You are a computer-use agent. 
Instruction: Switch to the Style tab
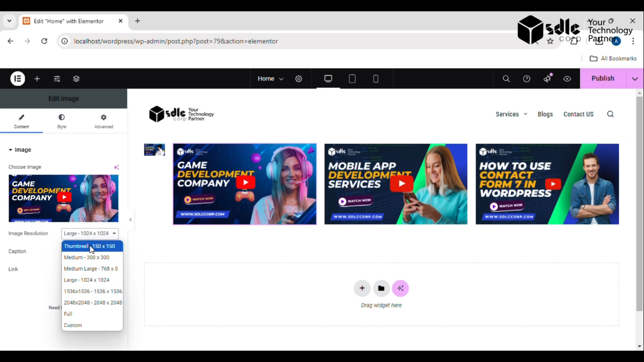pos(62,121)
